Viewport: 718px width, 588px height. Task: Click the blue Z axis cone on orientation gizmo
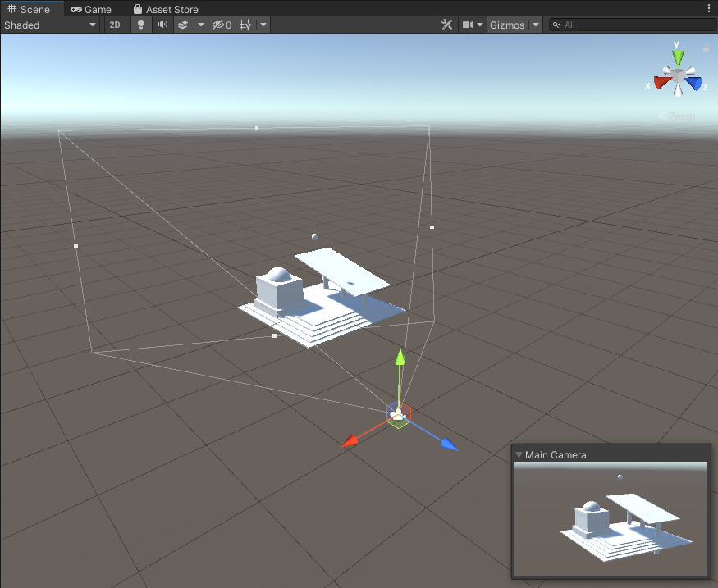pos(696,83)
